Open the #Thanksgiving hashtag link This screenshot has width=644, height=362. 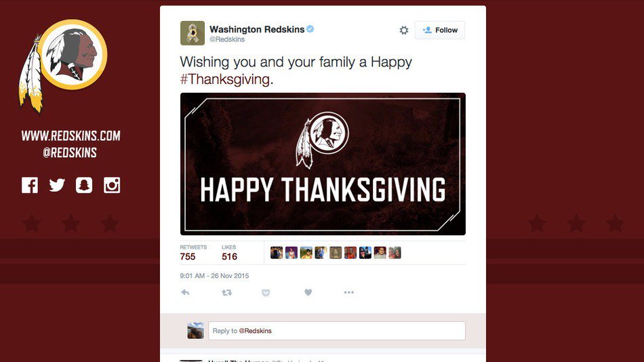(225, 79)
